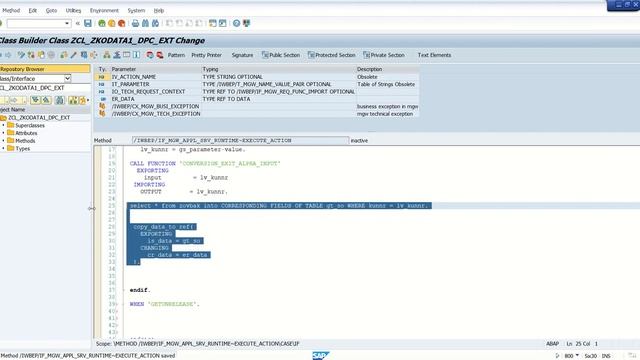Open the Environment menu
Screen dimensions: 640x360
point(104,10)
